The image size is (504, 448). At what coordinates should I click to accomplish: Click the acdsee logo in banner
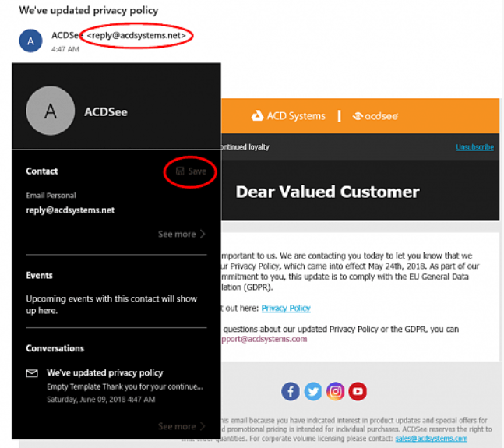[x=375, y=115]
